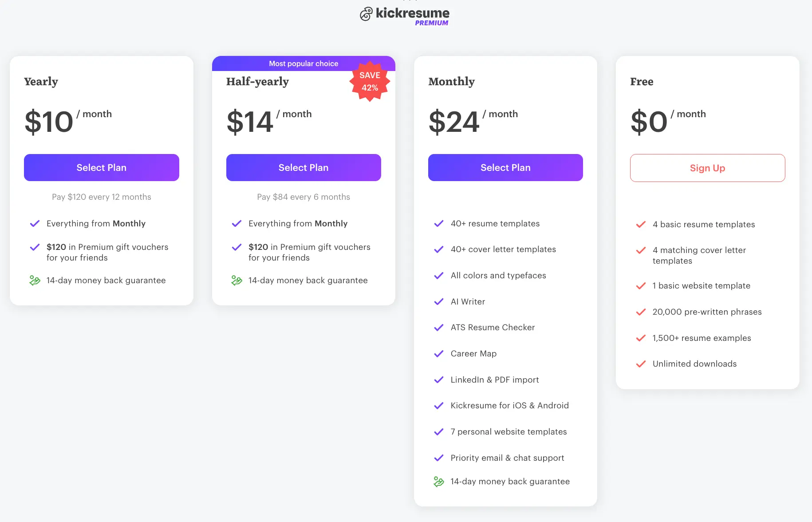Click the Half-yearly plan heading
This screenshot has height=522, width=812.
257,81
